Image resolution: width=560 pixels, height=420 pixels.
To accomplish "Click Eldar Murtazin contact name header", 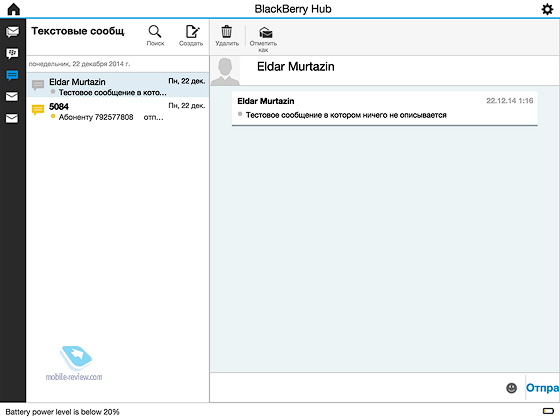I will (x=296, y=67).
